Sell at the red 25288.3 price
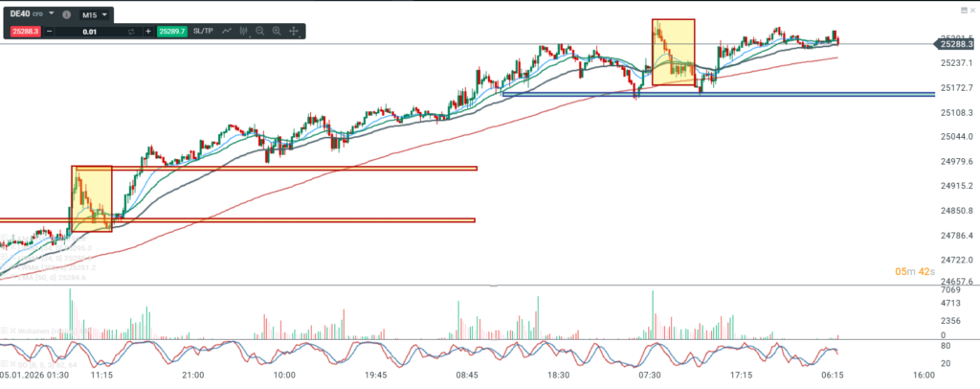The image size is (980, 389). [25, 32]
